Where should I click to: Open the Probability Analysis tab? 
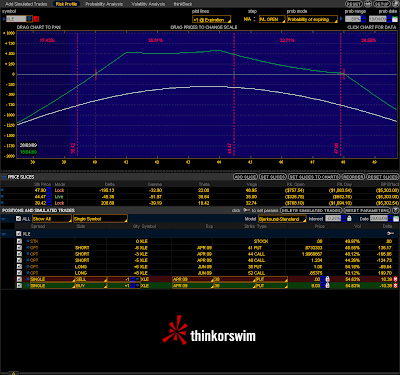104,4
